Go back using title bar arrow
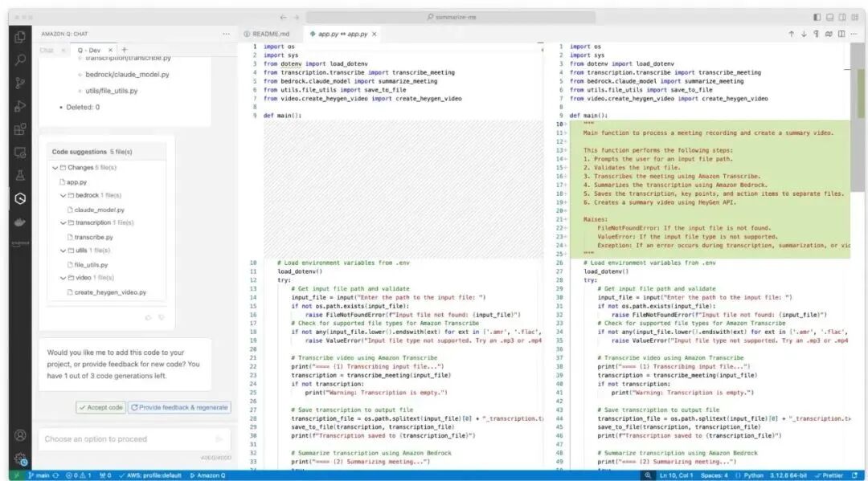This screenshot has width=868, height=481. coord(283,17)
